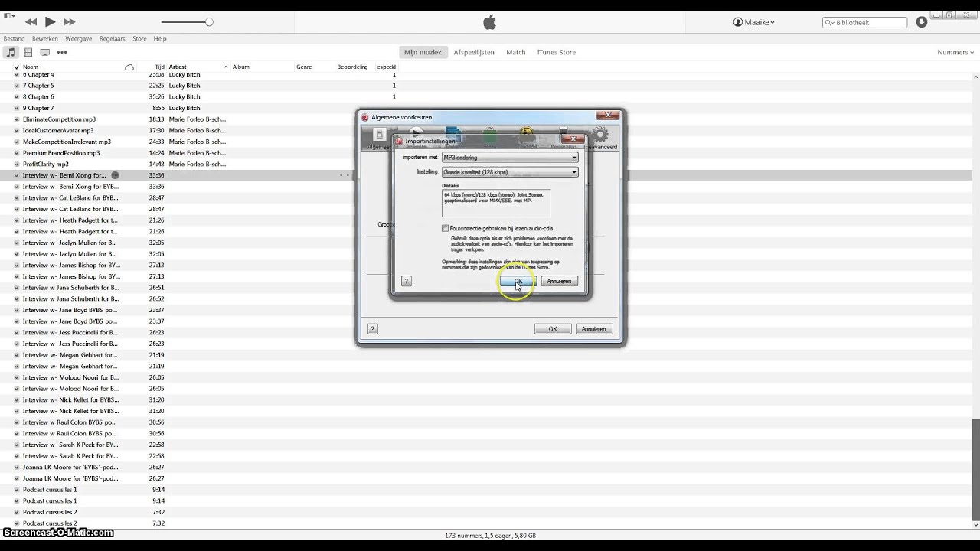Sort by the Beoordeling column header
The width and height of the screenshot is (980, 551).
(x=353, y=67)
